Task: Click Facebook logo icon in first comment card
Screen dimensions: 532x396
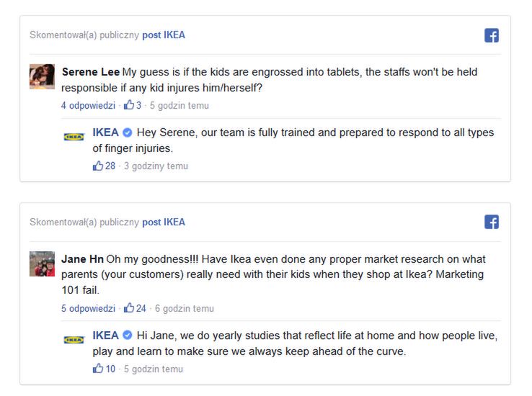Action: [492, 35]
